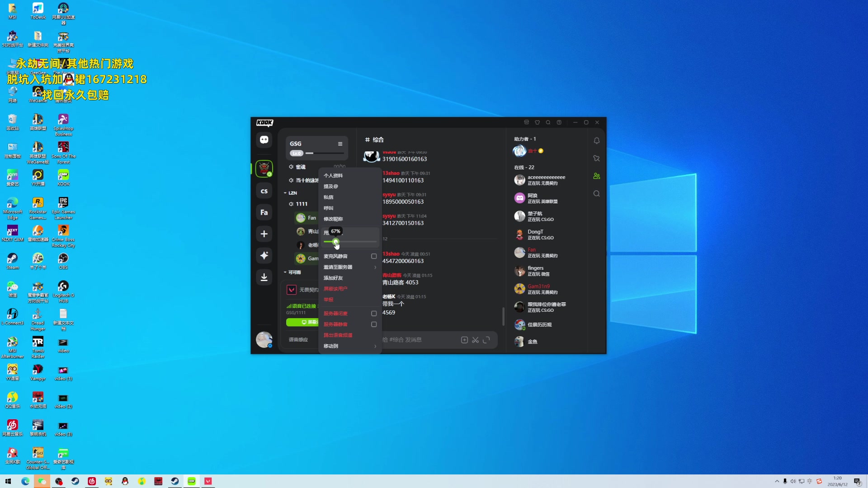Screen dimensions: 868x488
Task: Choose 举报 in context menu
Action: pos(350,300)
